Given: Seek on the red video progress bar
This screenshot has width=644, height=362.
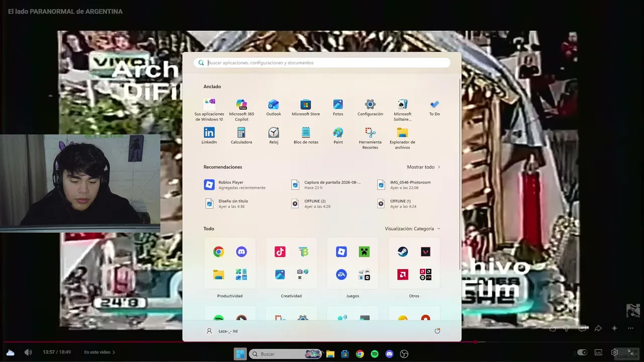Looking at the screenshot, I should (322, 342).
